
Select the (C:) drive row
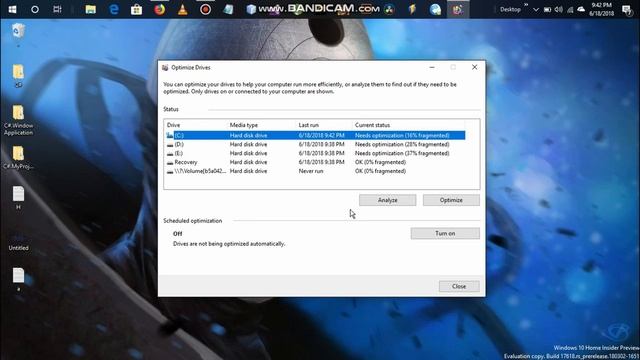click(315, 135)
